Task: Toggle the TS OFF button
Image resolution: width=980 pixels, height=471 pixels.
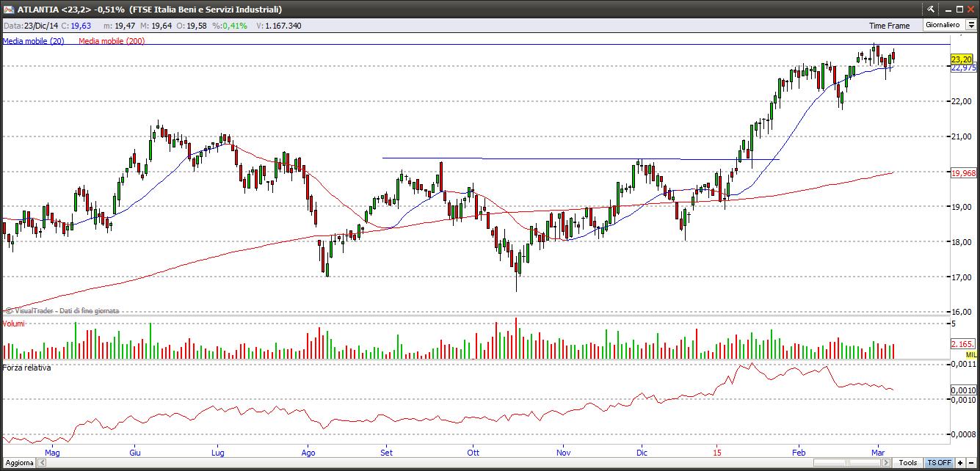Action: pyautogui.click(x=939, y=463)
